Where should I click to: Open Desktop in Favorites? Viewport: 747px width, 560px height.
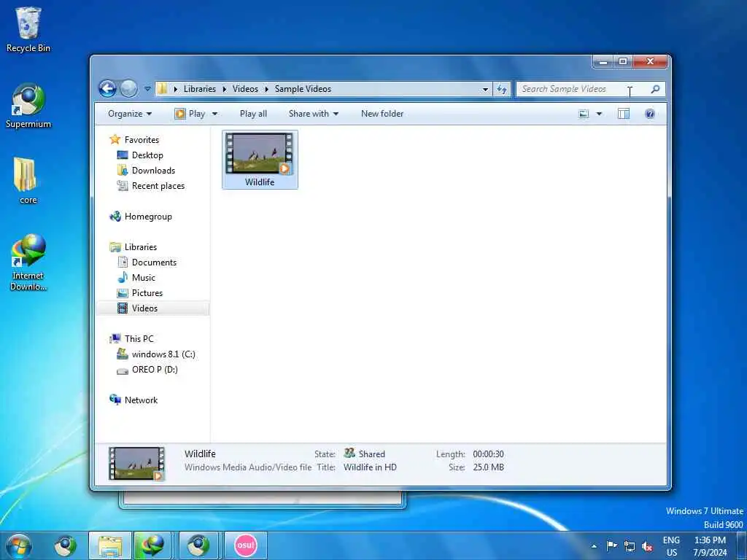[147, 155]
